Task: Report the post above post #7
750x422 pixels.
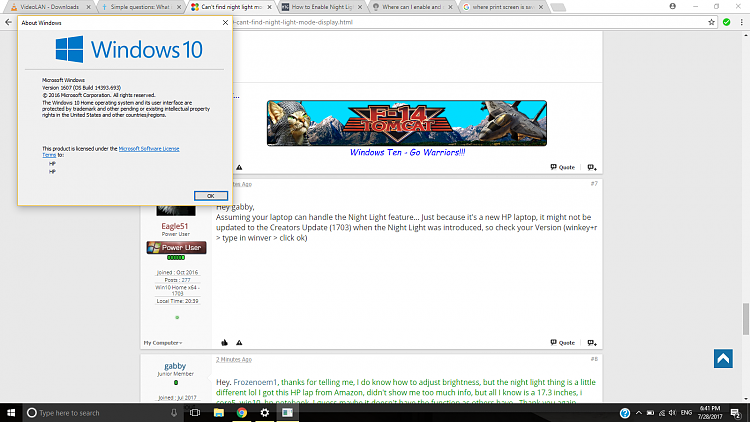Action: point(239,167)
